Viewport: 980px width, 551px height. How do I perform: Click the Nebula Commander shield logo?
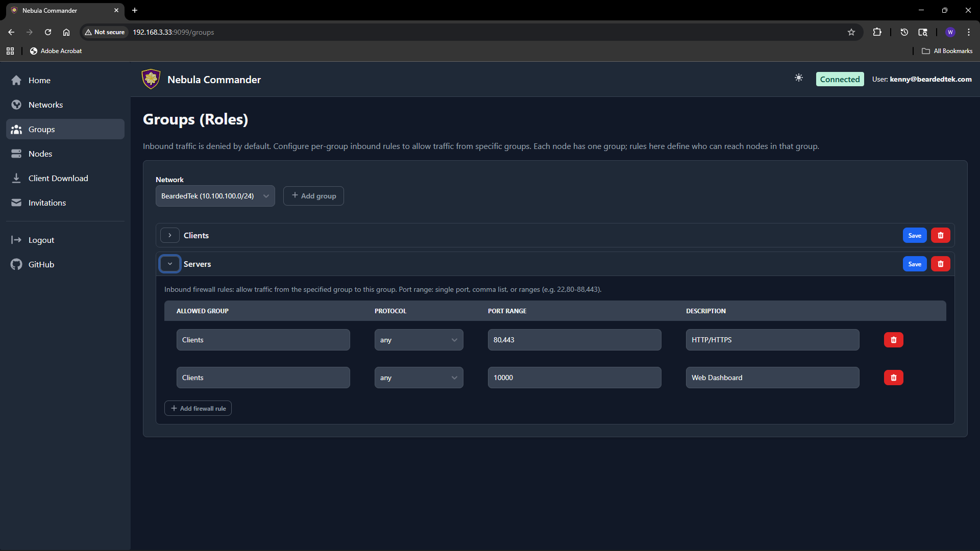point(151,79)
